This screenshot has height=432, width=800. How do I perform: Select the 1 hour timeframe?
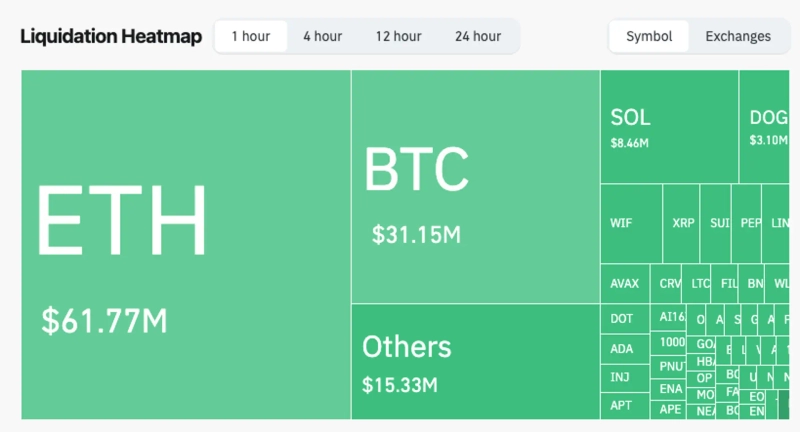point(251,36)
